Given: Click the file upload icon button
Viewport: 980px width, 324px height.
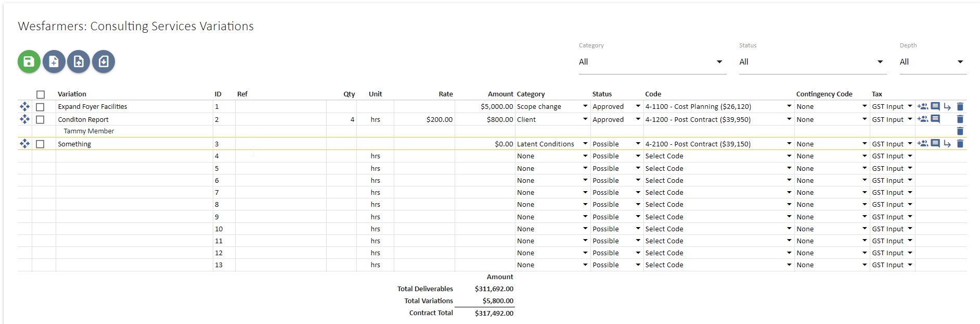Looking at the screenshot, I should (x=79, y=61).
